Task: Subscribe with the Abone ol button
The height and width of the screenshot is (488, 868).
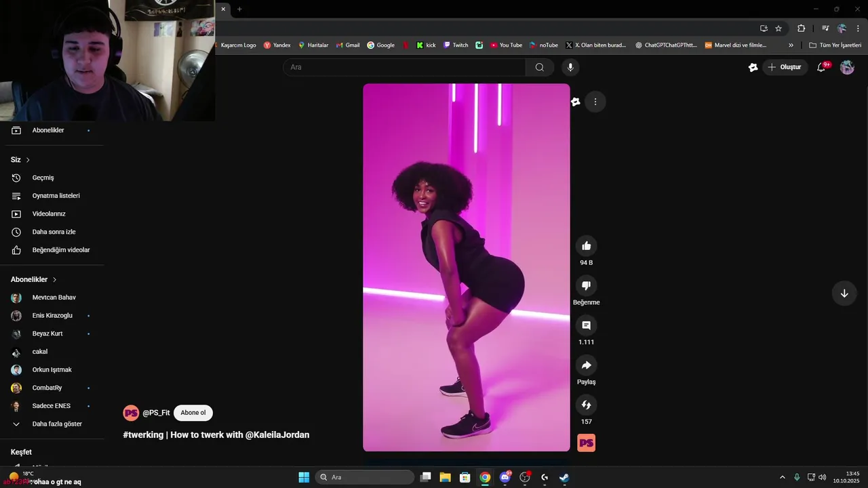Action: tap(193, 413)
